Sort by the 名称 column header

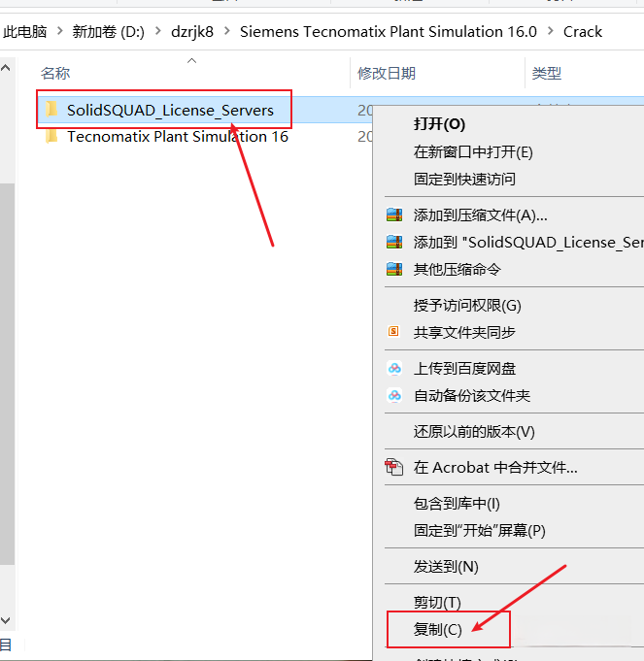(x=55, y=74)
